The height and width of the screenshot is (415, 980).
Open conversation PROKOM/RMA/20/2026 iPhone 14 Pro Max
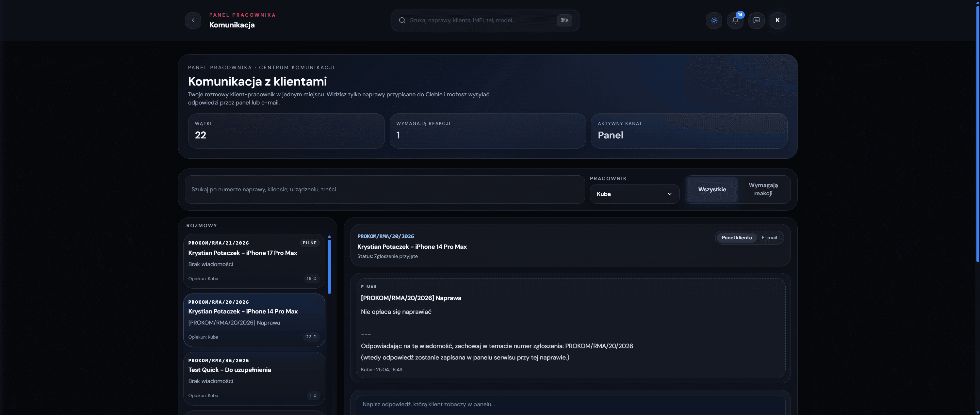tap(254, 320)
